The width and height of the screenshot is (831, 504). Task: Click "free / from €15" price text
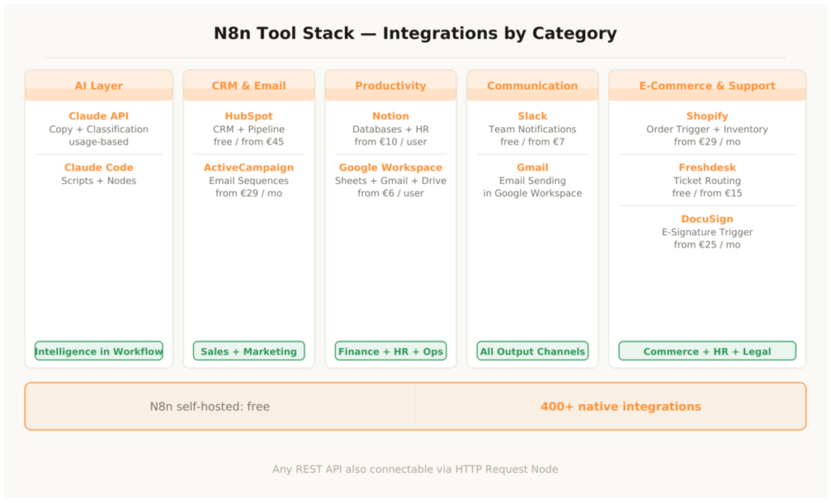707,193
